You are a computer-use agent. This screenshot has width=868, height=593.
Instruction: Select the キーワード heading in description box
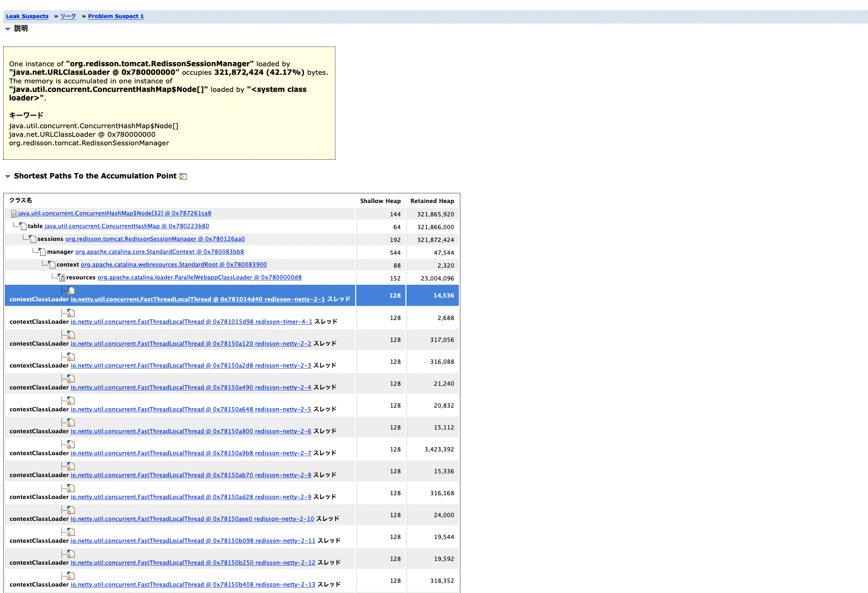tap(26, 115)
